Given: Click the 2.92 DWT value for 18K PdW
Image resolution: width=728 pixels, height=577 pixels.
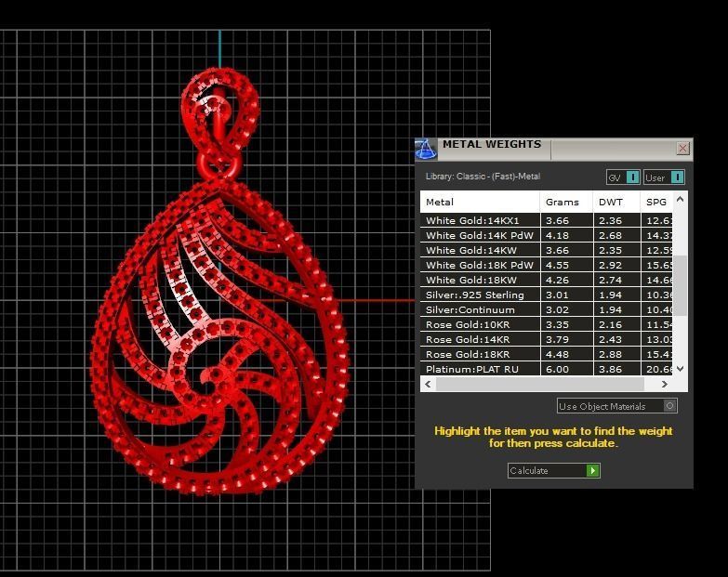Looking at the screenshot, I should 610,266.
